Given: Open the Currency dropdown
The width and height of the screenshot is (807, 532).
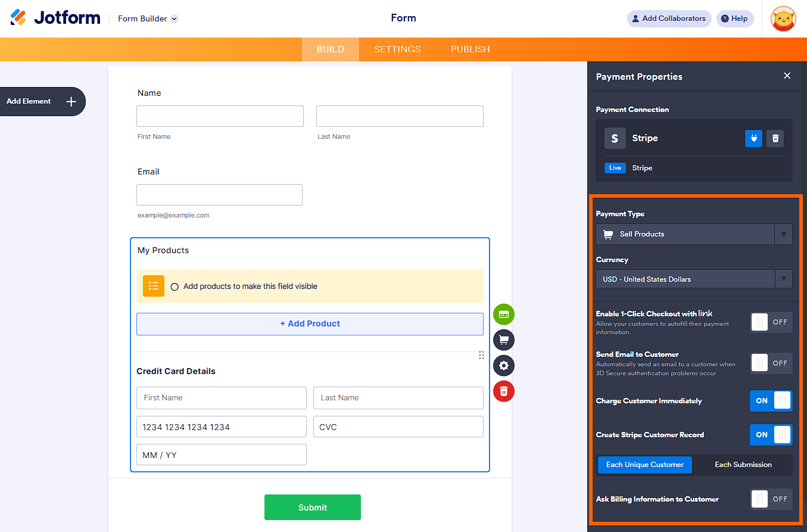Looking at the screenshot, I should click(x=694, y=279).
